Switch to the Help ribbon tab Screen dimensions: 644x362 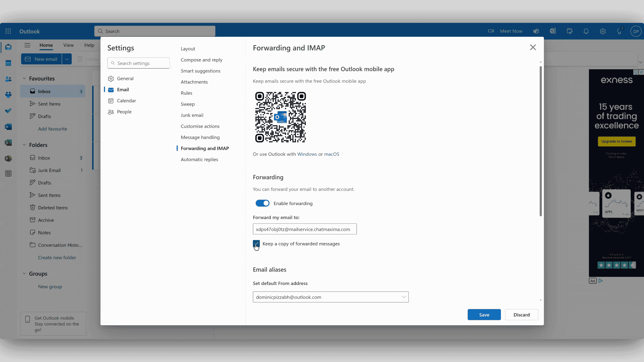point(89,45)
